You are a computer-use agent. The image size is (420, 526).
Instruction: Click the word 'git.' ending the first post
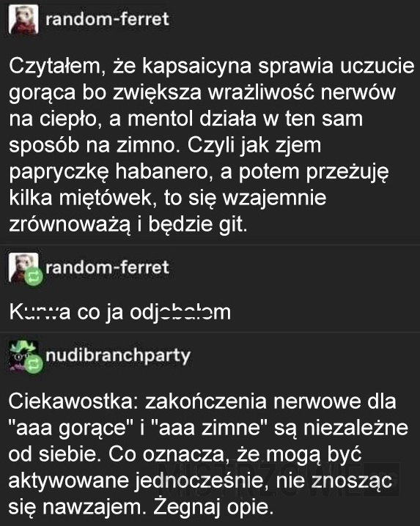tap(233, 224)
